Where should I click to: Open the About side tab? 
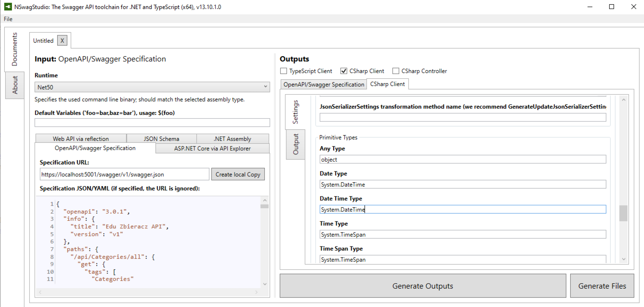[15, 85]
